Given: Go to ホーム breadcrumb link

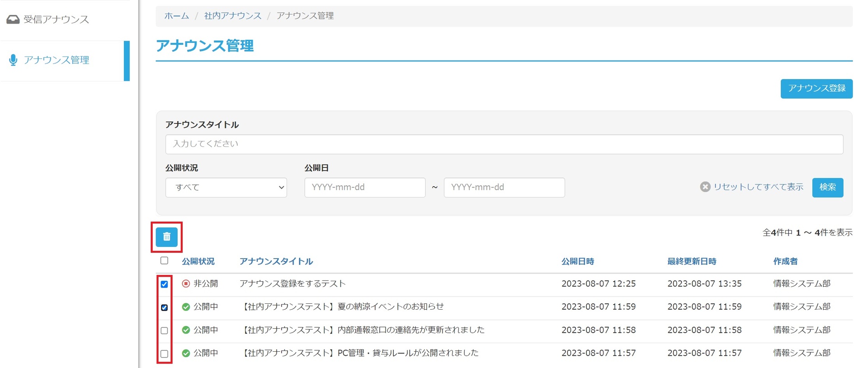Looking at the screenshot, I should click(x=177, y=16).
